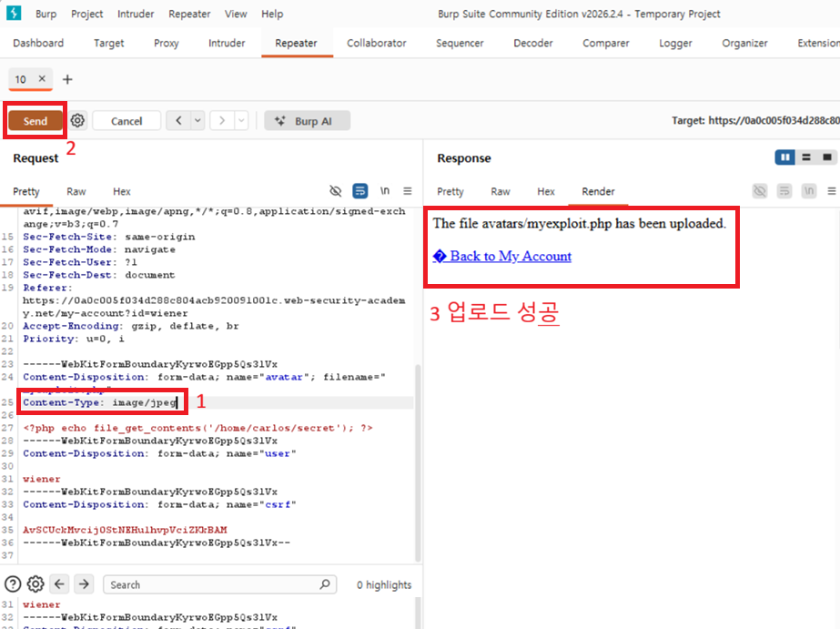840x629 pixels.
Task: Open the Help menu
Action: [x=272, y=14]
